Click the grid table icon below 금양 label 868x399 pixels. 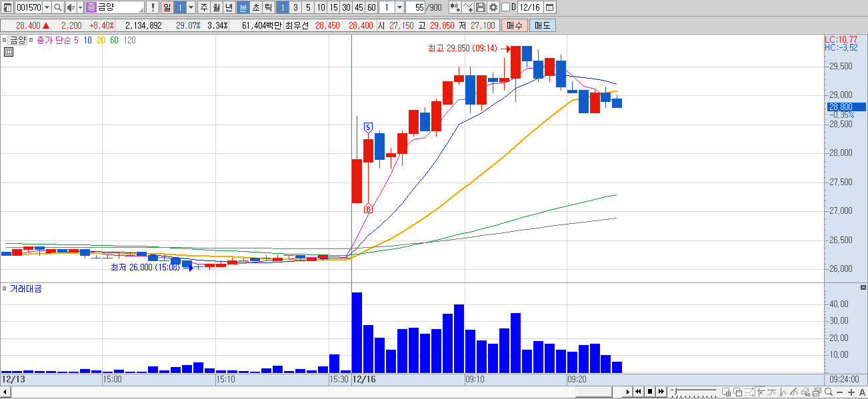tap(9, 52)
